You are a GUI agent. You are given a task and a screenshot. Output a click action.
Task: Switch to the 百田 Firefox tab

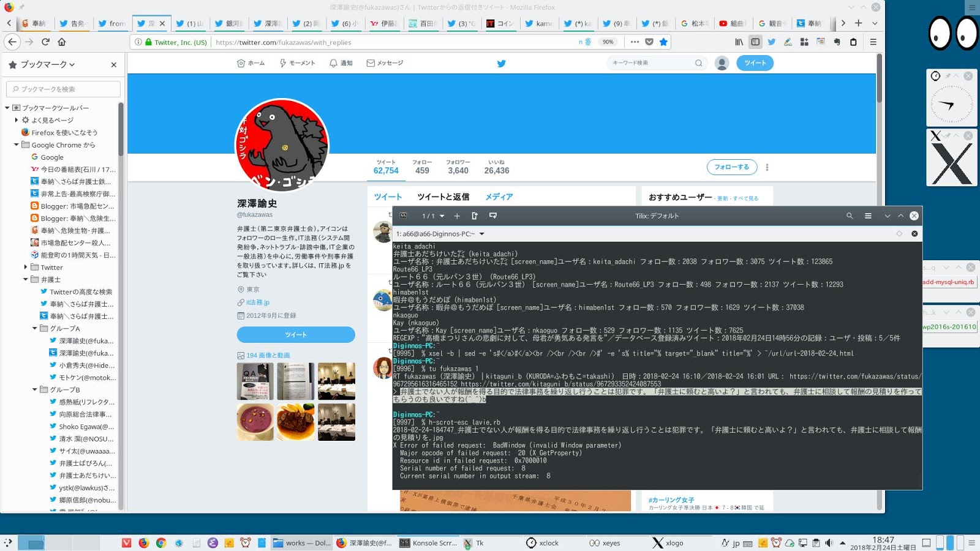423,23
